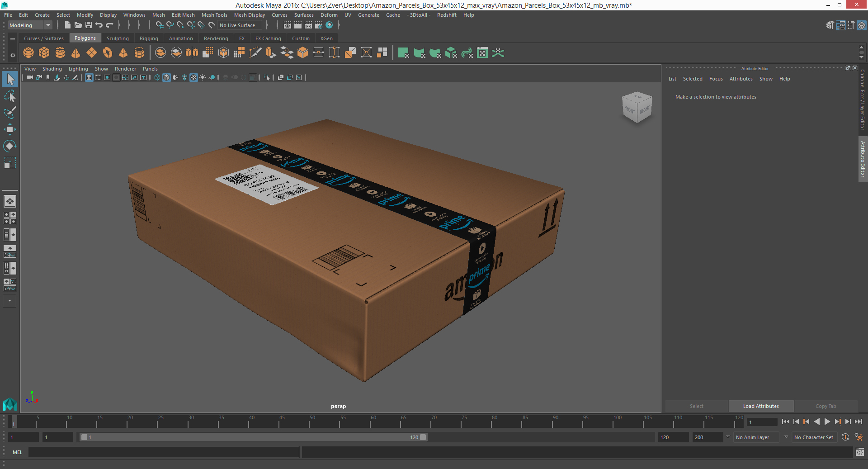The width and height of the screenshot is (868, 469).
Task: Click the Open Scene folder icon
Action: [78, 25]
